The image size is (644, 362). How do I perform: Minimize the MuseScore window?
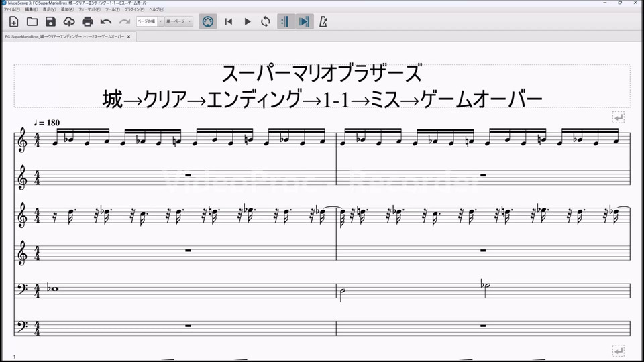tap(604, 3)
